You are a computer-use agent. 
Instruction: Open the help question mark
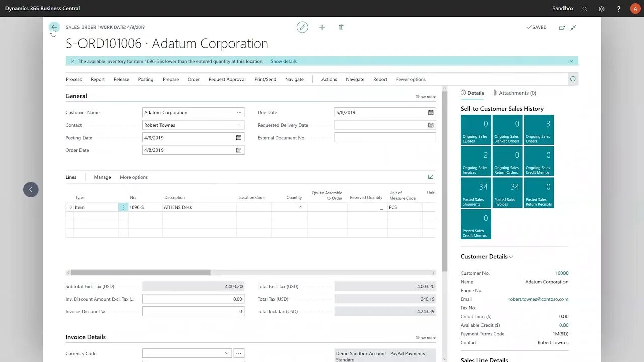tap(619, 9)
